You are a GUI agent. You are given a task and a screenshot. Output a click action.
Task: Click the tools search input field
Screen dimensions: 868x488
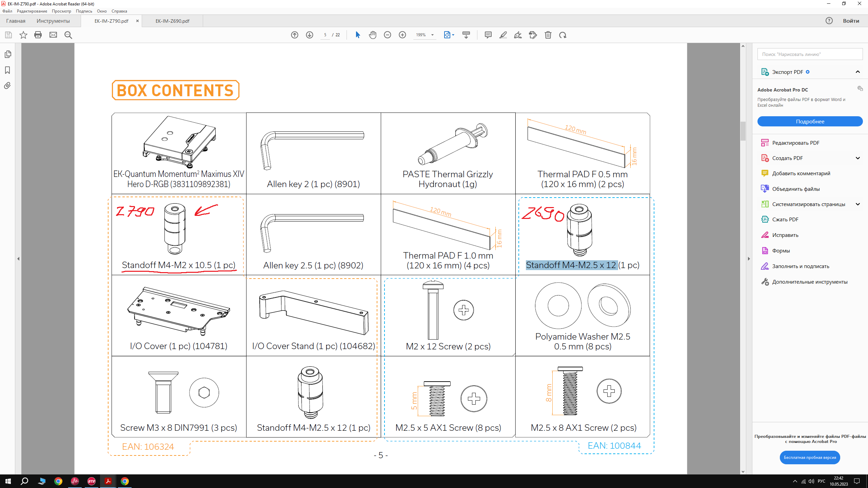810,54
